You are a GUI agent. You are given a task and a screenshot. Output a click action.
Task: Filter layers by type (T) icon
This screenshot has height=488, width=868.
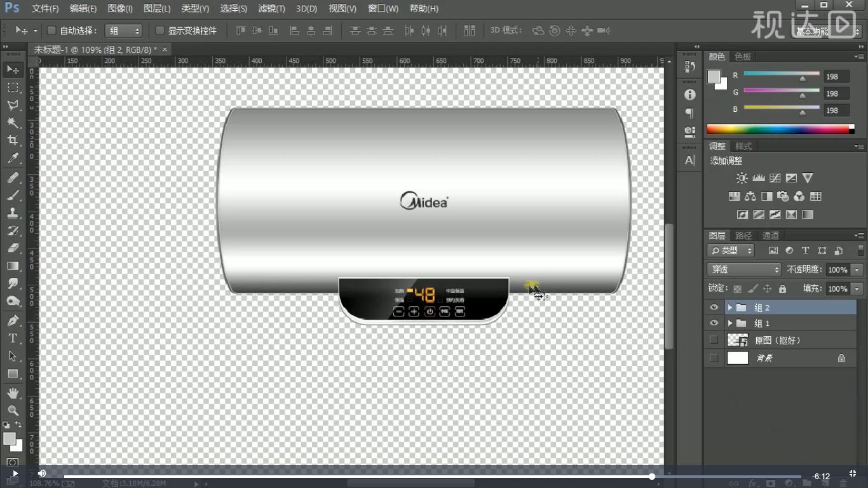[x=806, y=250]
